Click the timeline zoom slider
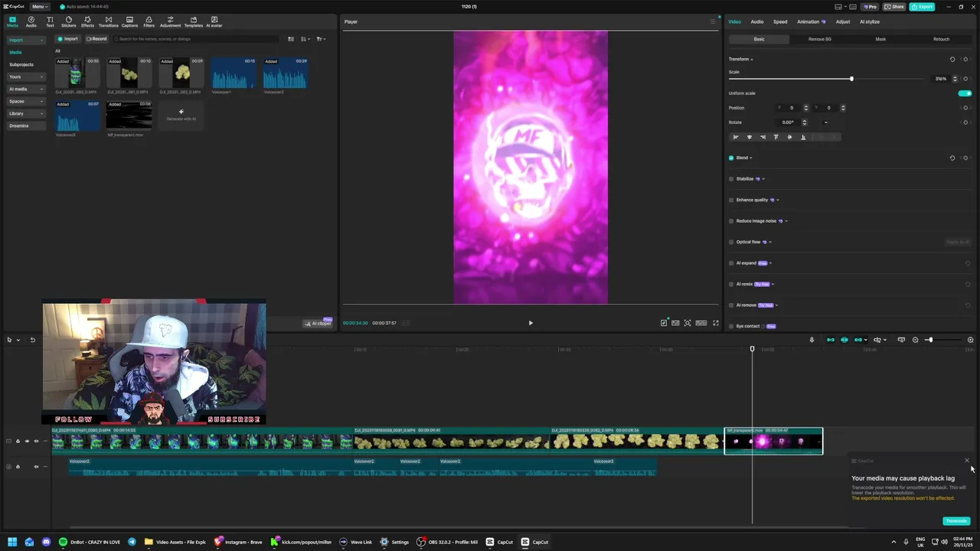Viewport: 980px width, 551px height. [942, 340]
